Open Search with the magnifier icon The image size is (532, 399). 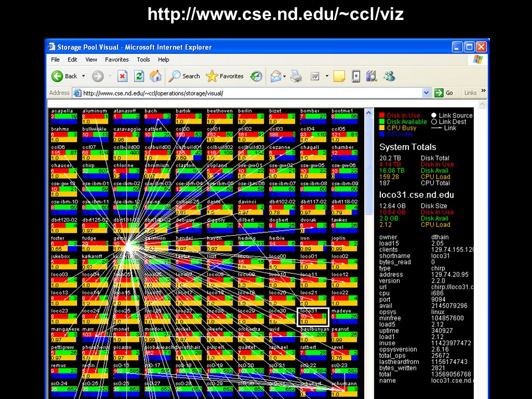tap(175, 76)
